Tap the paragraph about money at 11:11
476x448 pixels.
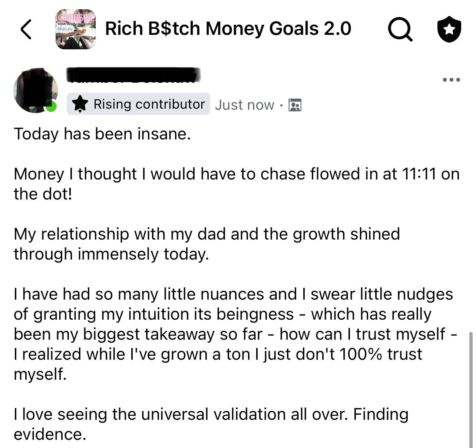[237, 184]
